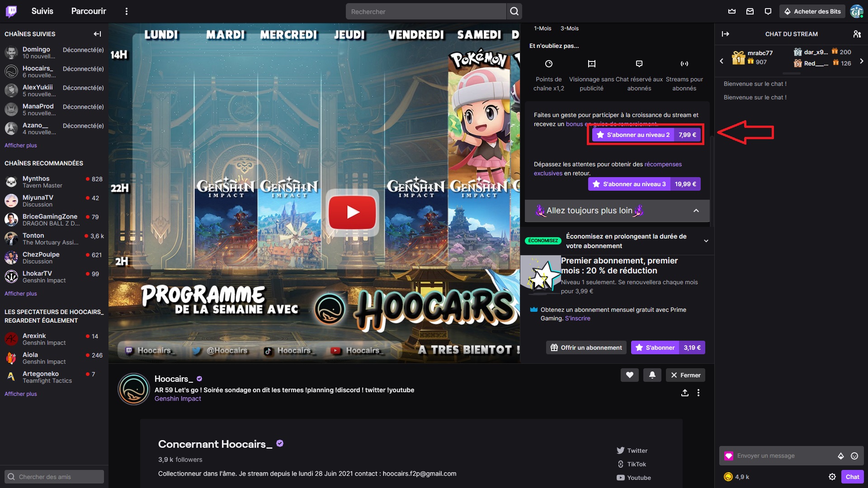Focus the Chercher des amis field

pyautogui.click(x=54, y=477)
